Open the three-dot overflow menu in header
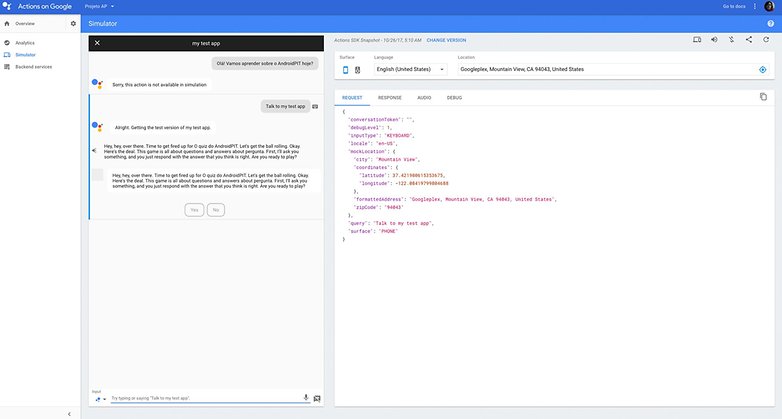 [755, 6]
